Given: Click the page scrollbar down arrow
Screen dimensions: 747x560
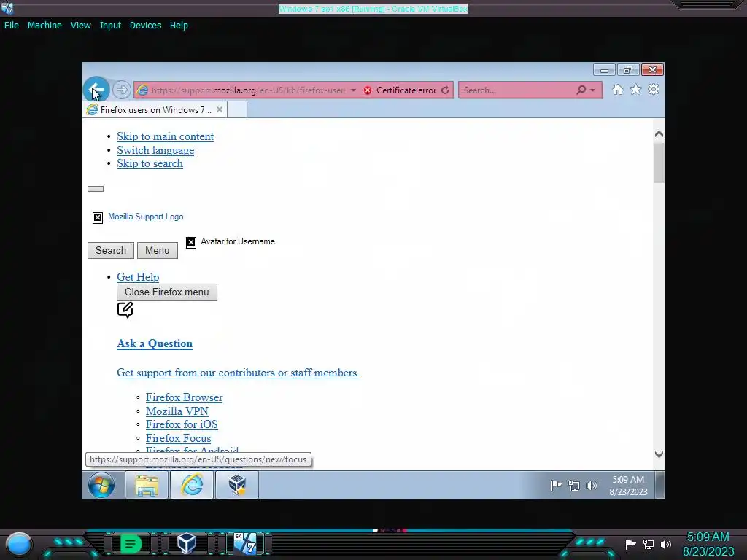Looking at the screenshot, I should [x=659, y=455].
